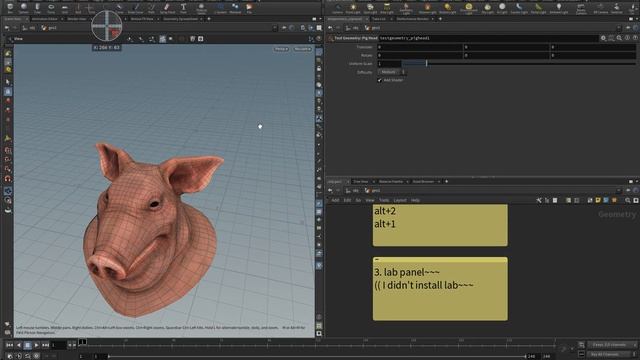Open the Keys channels dropdown
This screenshot has width=640, height=360.
[611, 345]
